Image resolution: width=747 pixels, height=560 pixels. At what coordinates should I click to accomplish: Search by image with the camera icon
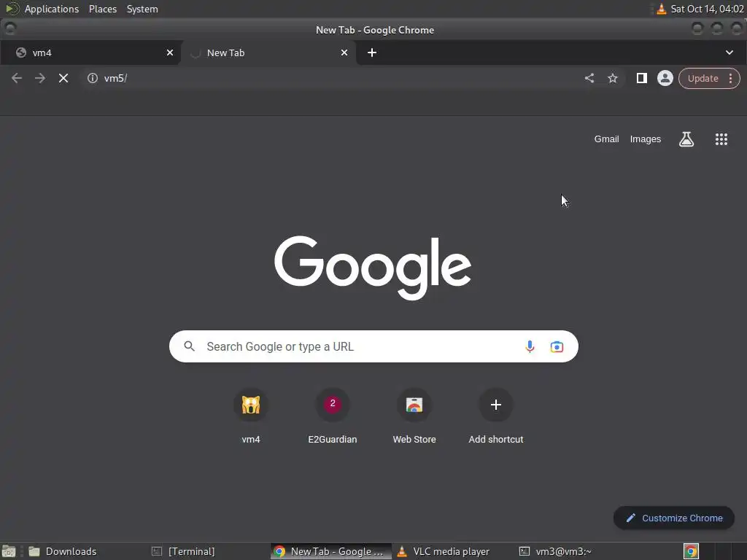(557, 346)
